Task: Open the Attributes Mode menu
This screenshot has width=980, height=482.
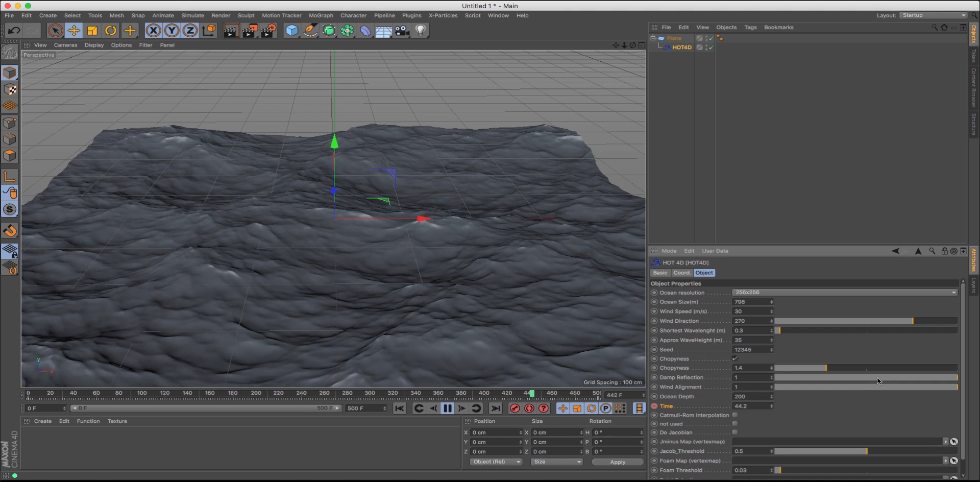Action: (669, 251)
